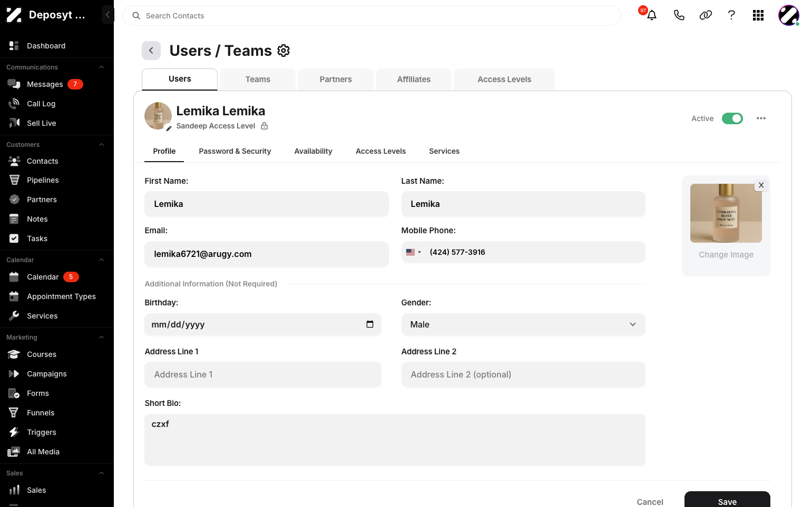Remove profile image with X button
This screenshot has height=507, width=812.
761,185
